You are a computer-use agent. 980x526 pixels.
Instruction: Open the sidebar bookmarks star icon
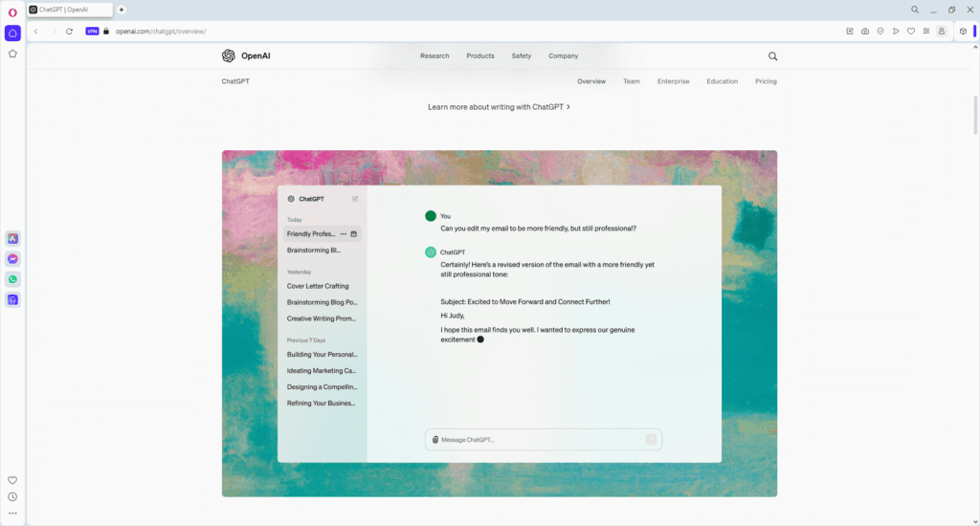(12, 54)
